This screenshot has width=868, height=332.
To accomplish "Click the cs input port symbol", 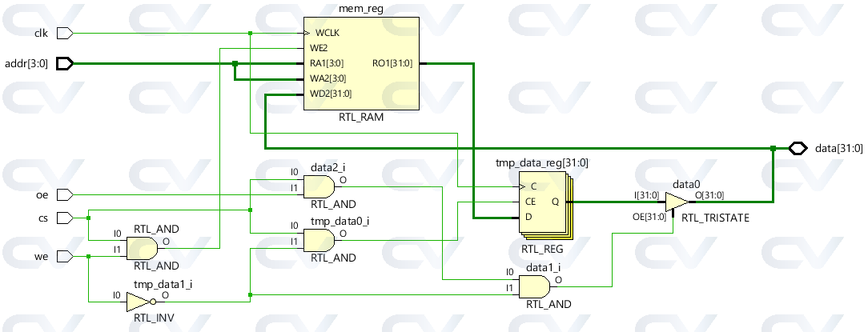I will tap(66, 218).
